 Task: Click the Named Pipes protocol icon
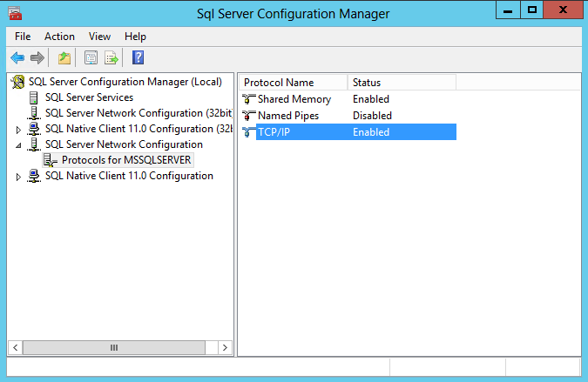tap(248, 116)
